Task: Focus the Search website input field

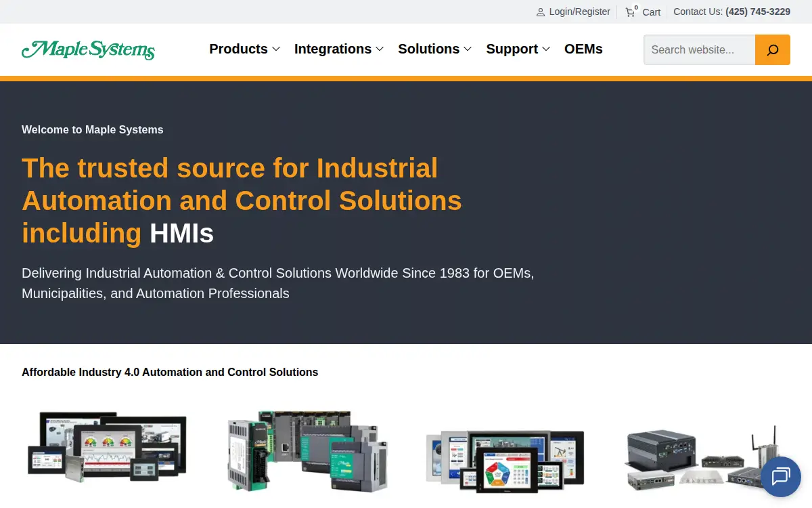Action: tap(700, 49)
